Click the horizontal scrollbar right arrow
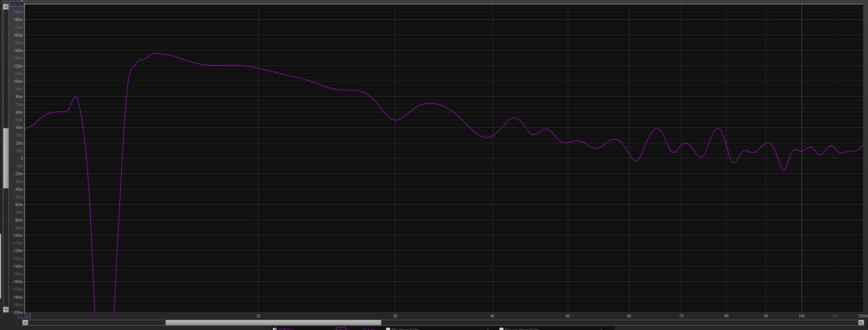Viewport: 868px width, 330px height. (861, 322)
